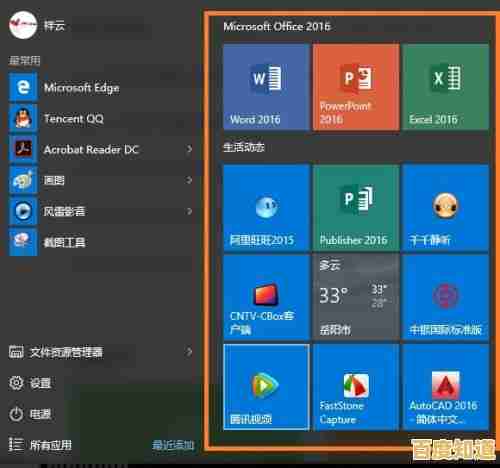
Task: Click the 最近添加 link
Action: pyautogui.click(x=173, y=445)
